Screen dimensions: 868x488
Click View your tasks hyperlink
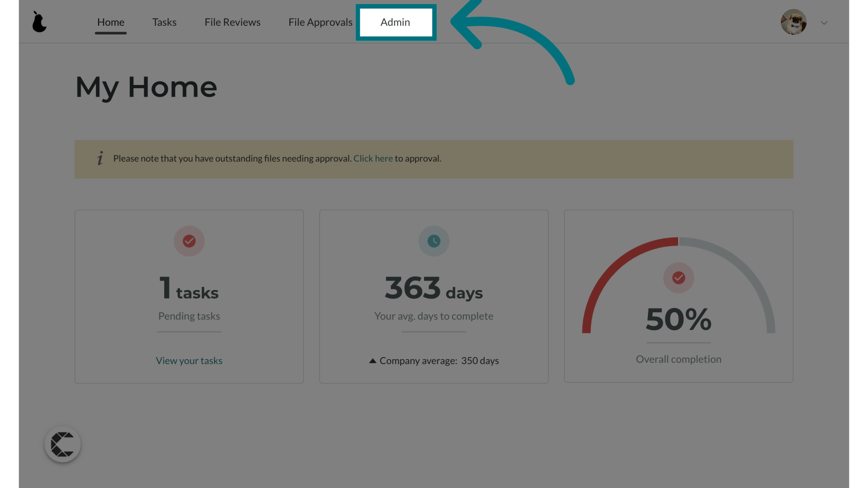tap(189, 361)
